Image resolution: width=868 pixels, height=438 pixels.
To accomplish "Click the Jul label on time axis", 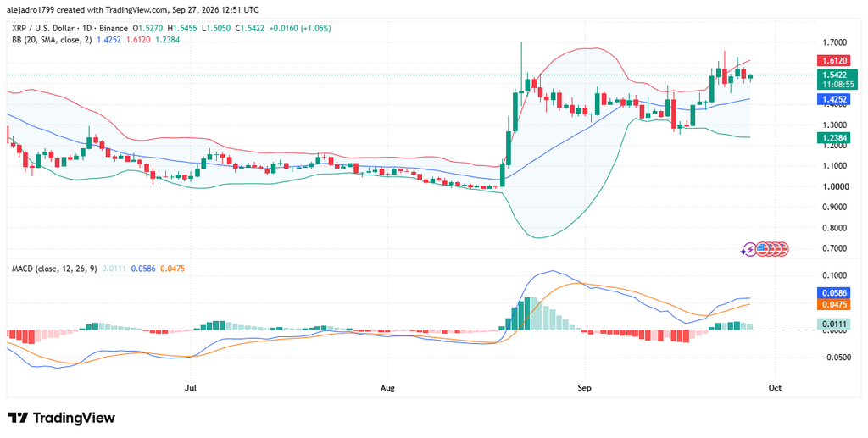I will click(x=191, y=389).
